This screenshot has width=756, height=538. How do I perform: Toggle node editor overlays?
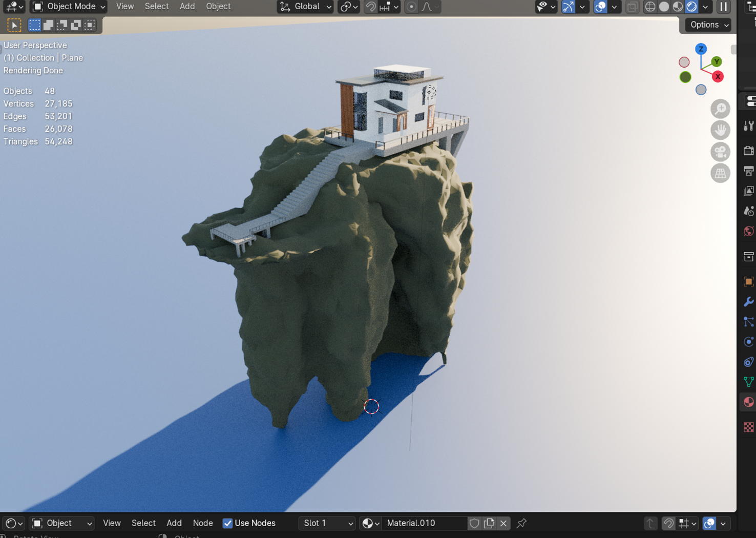coord(709,523)
